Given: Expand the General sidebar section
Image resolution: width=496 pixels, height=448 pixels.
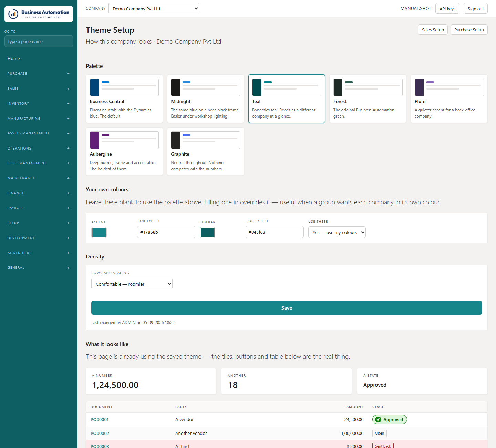Looking at the screenshot, I should click(39, 268).
